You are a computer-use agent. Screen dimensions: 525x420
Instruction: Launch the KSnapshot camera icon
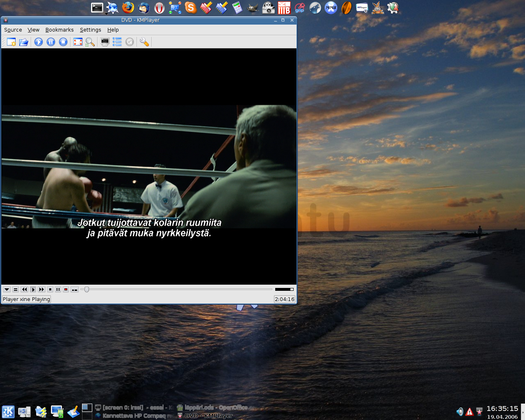click(x=268, y=7)
